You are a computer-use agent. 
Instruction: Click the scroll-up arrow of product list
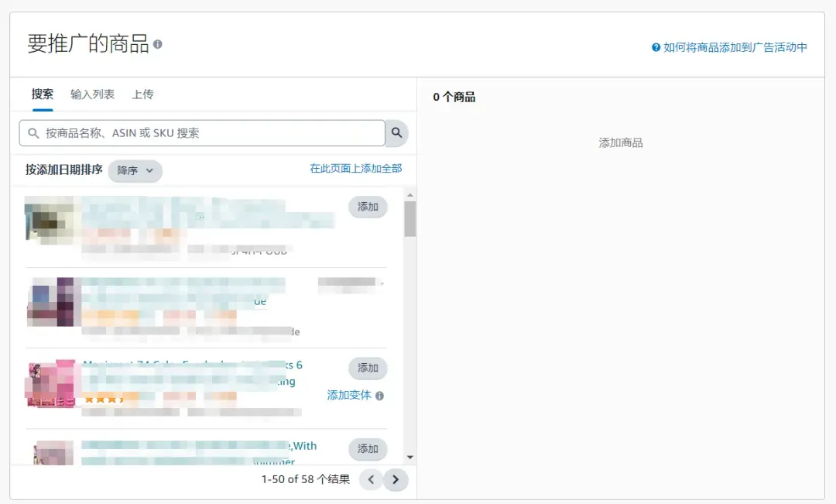click(410, 195)
